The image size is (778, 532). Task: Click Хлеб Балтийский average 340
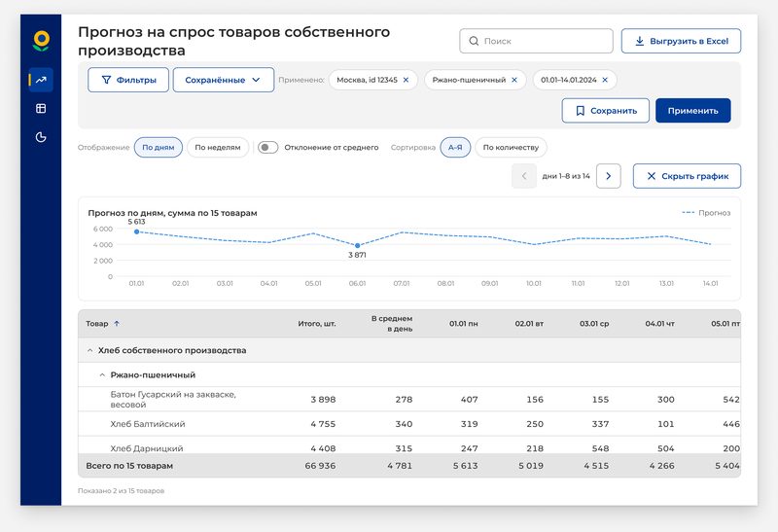point(404,424)
